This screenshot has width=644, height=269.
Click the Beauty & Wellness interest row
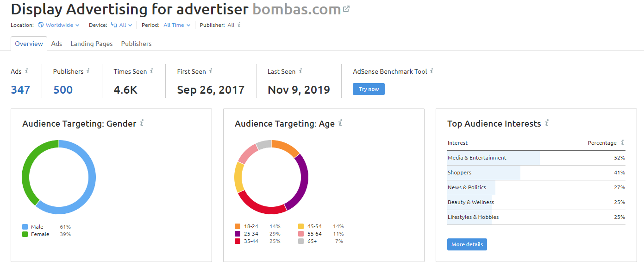click(536, 202)
